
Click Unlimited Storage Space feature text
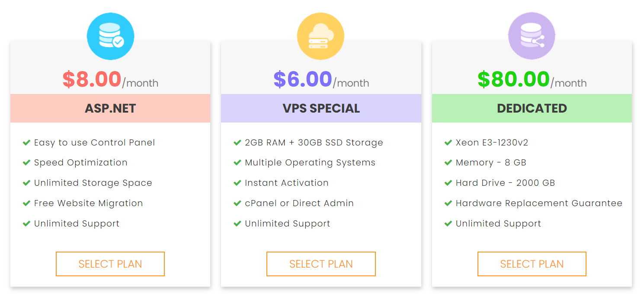point(93,183)
